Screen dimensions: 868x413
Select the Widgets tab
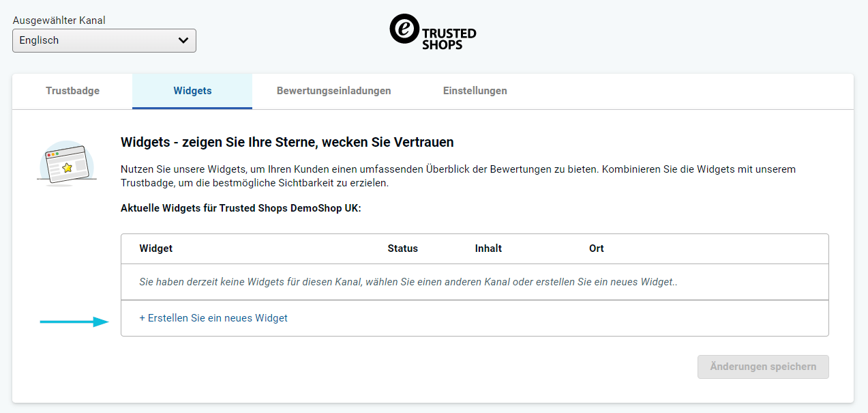[192, 91]
